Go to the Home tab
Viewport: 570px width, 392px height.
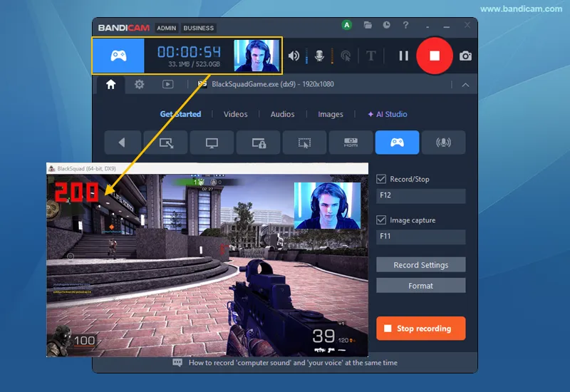pos(111,84)
